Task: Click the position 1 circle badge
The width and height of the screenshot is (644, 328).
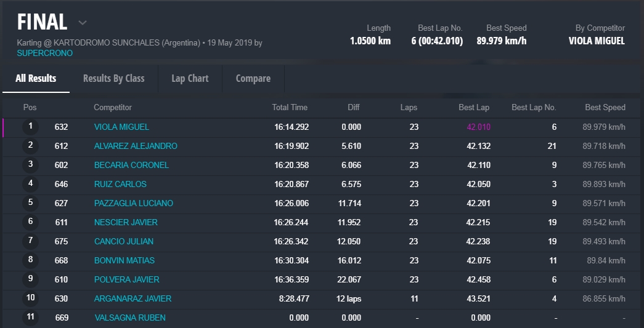Action: pos(30,127)
